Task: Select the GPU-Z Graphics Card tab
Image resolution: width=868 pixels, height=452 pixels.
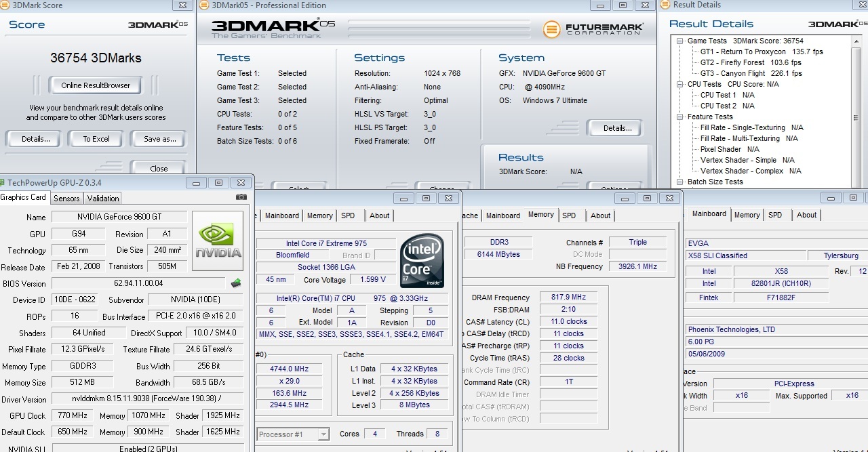Action: point(24,197)
